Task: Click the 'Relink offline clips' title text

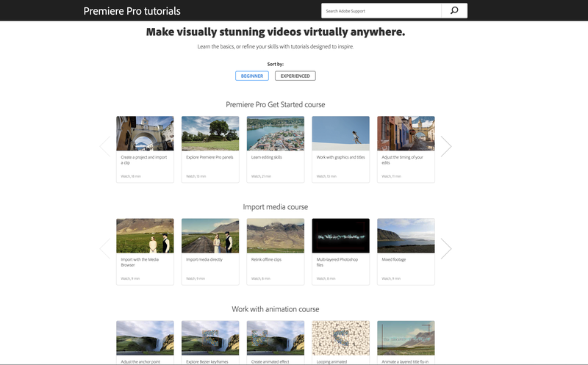Action: (266, 260)
